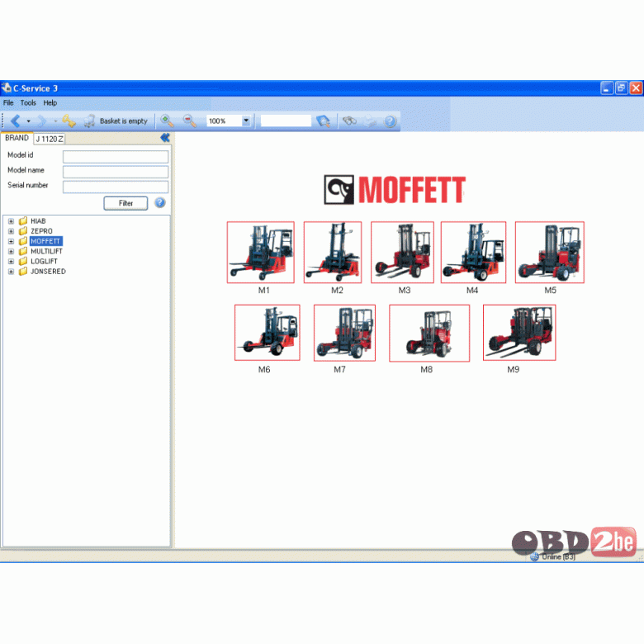Click the binoculars find icon

point(349,121)
